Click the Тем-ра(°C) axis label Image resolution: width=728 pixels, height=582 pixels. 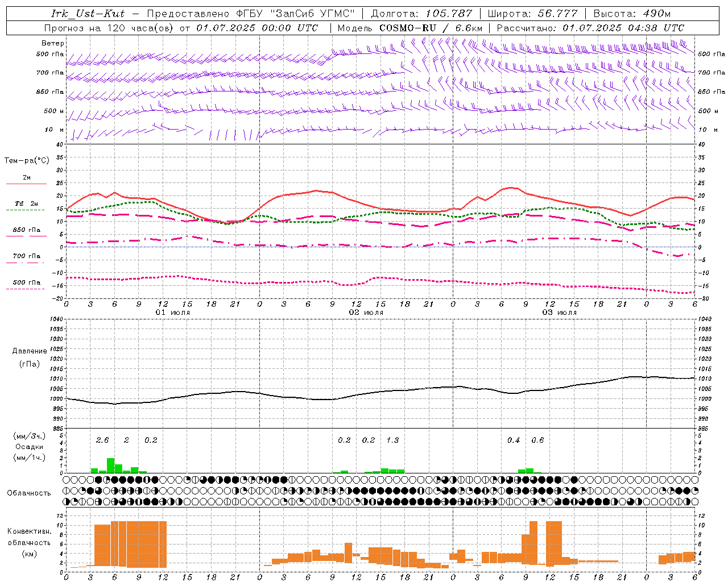click(x=27, y=161)
